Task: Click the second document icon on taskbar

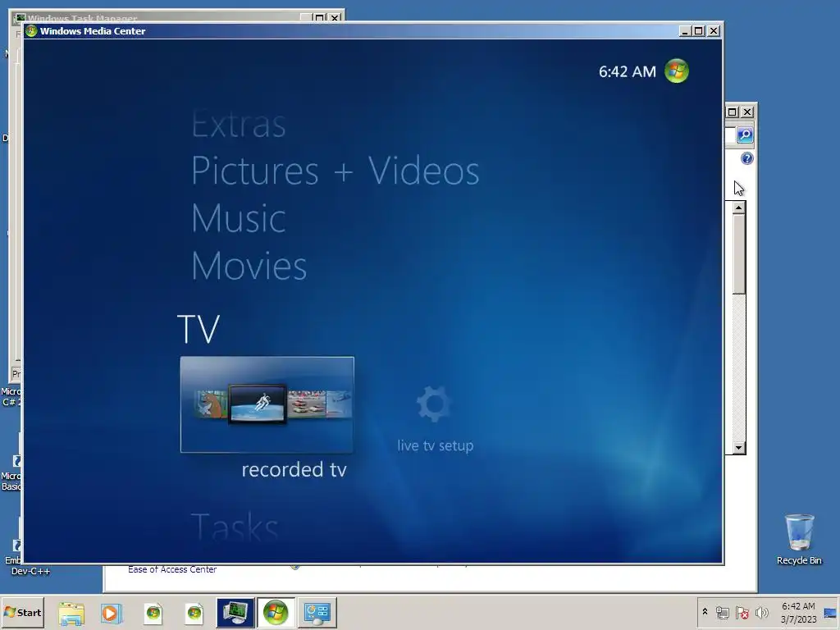Action: coord(194,613)
